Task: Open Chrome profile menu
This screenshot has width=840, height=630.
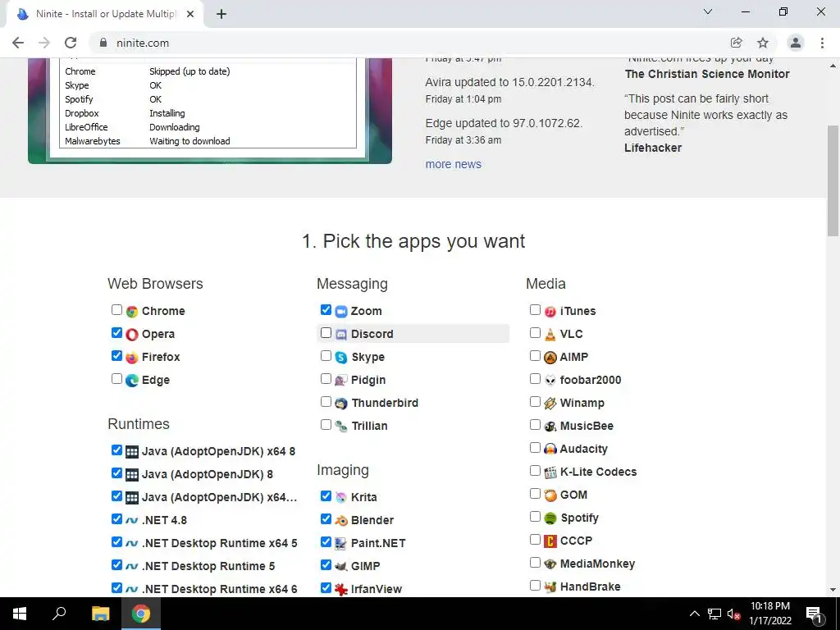Action: [x=796, y=43]
